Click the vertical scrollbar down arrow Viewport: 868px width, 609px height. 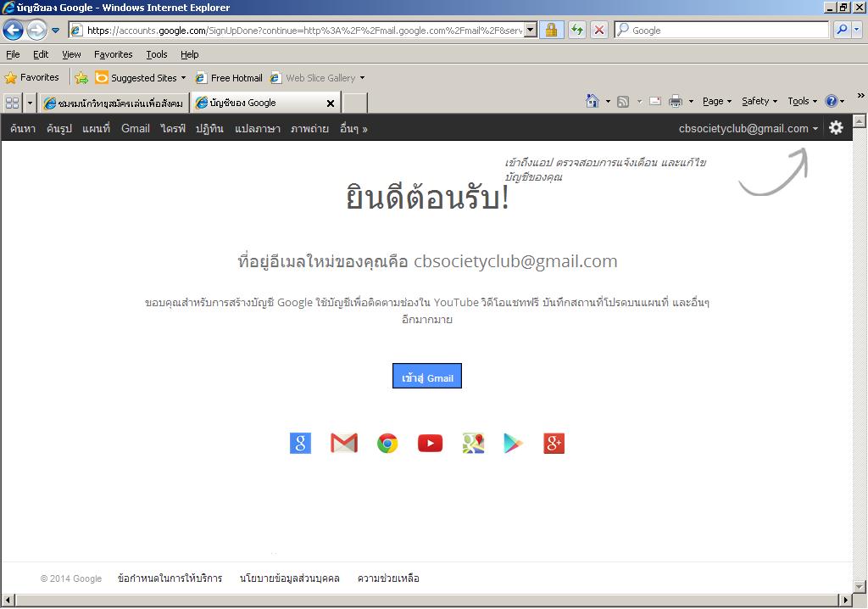[x=860, y=586]
